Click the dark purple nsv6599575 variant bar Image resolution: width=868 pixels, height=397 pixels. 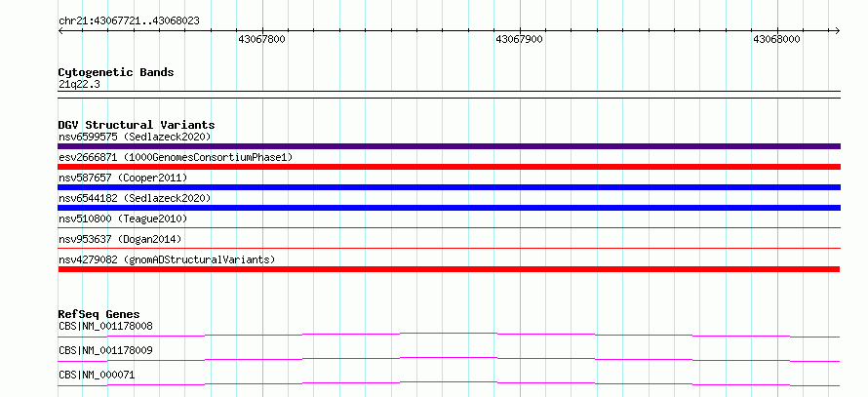click(x=449, y=146)
